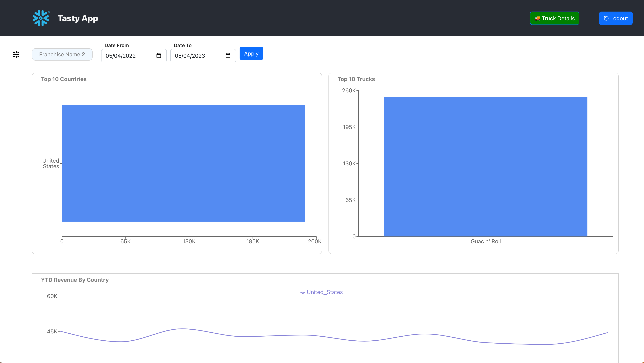644x363 pixels.
Task: Click the circular arrow icon on Logout
Action: 606,19
